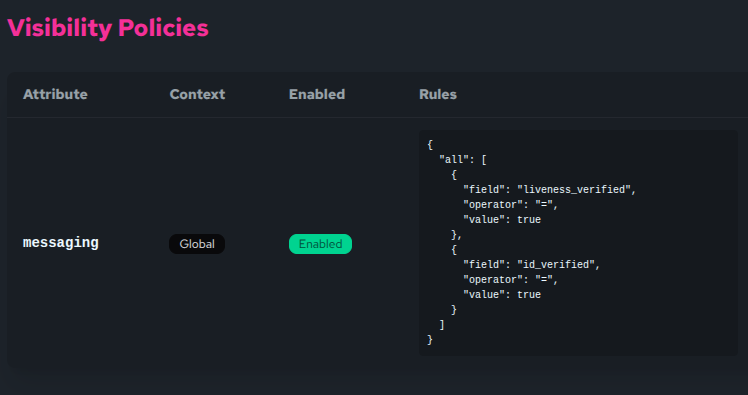Screen dimensions: 748x395
Task: Click the Visibility Policies page heading
Action: coord(108,28)
